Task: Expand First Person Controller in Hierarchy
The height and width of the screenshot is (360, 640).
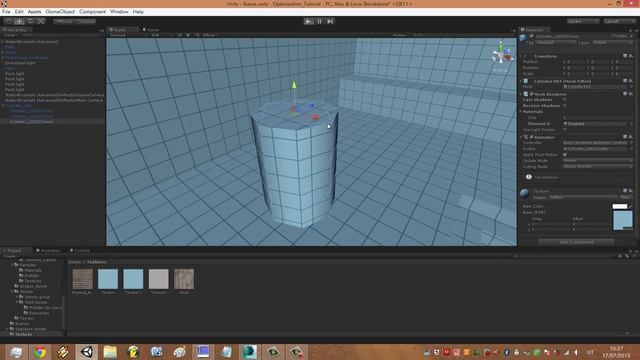Action: click(x=3, y=58)
